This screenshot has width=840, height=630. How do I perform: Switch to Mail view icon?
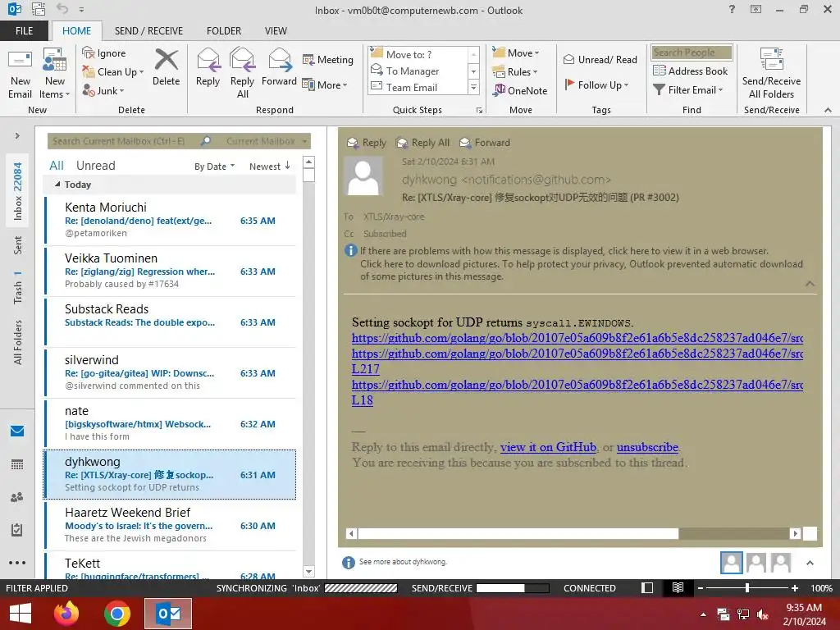coord(17,431)
